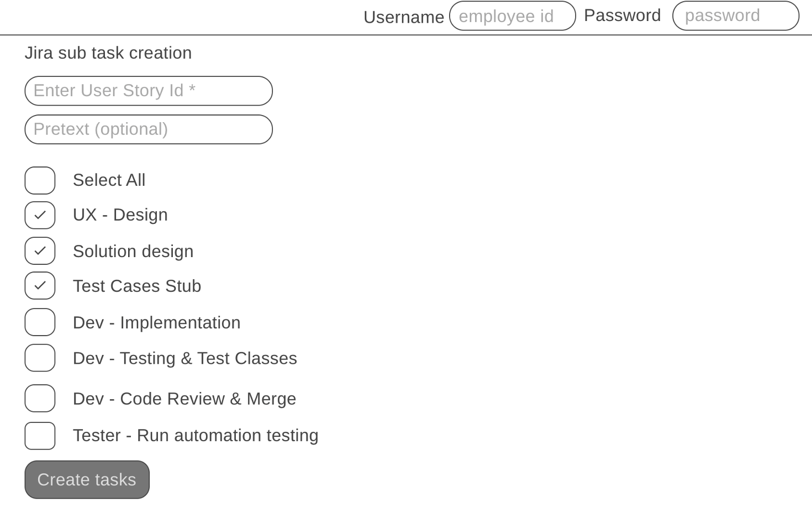The image size is (812, 512).
Task: Click the Test Cases Stub label text
Action: pos(137,285)
